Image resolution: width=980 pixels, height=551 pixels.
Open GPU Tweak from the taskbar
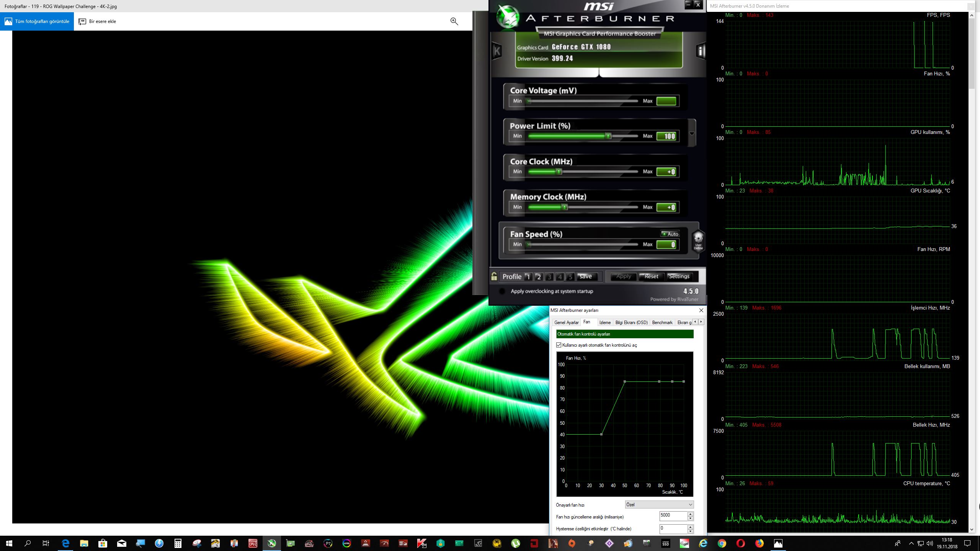(309, 543)
